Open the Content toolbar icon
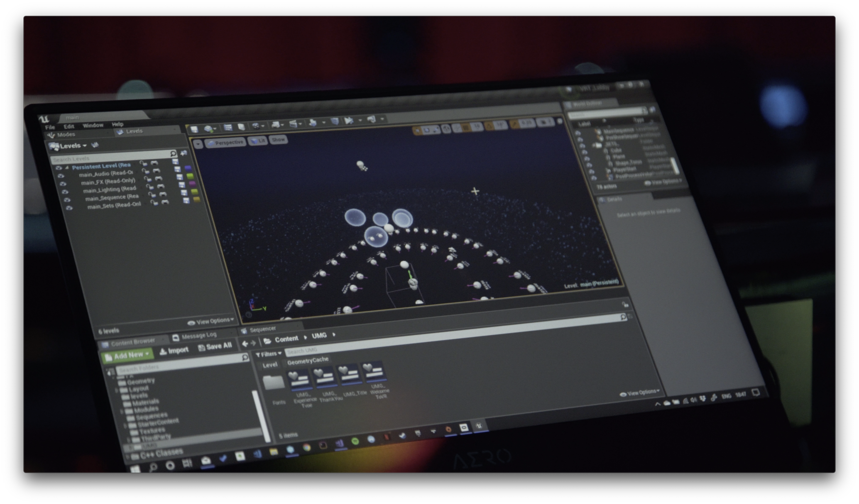The width and height of the screenshot is (859, 504). coord(228,127)
